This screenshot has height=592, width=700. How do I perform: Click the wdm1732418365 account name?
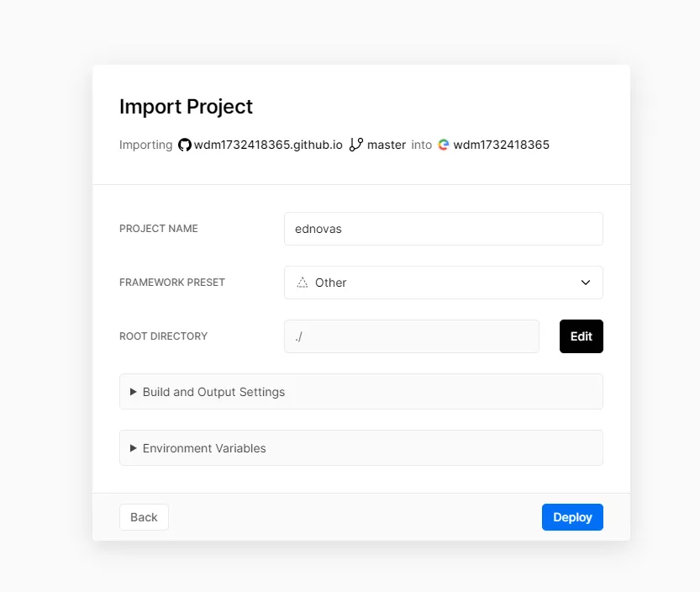pos(501,145)
